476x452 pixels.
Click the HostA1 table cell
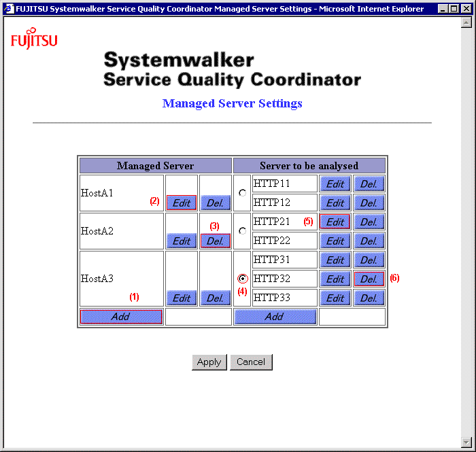122,193
